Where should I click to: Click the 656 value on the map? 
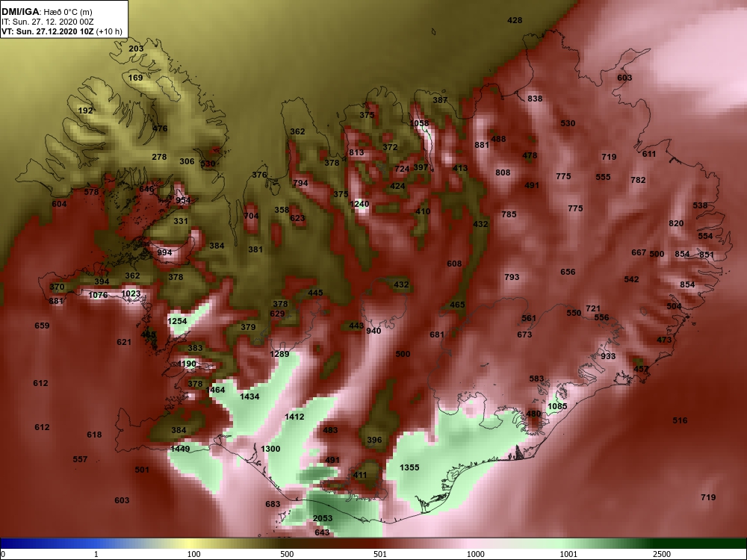(x=568, y=272)
